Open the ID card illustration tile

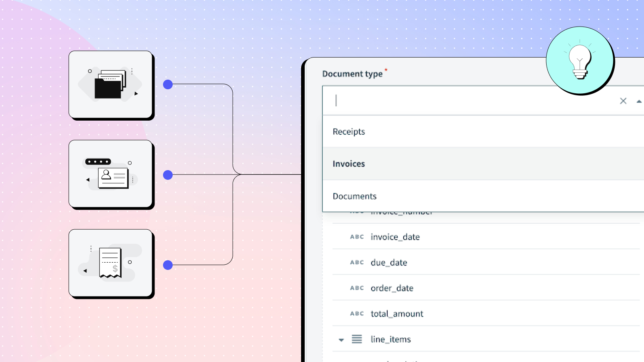click(x=111, y=174)
